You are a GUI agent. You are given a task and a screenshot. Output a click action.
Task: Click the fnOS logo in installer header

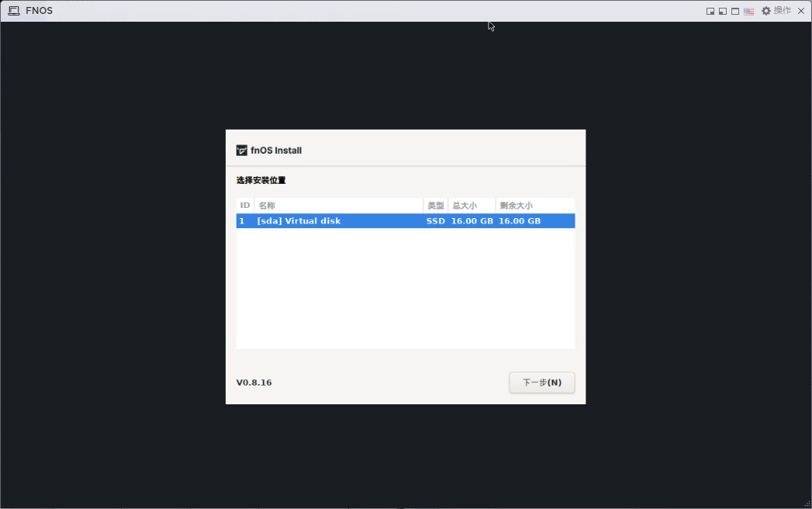coord(242,151)
